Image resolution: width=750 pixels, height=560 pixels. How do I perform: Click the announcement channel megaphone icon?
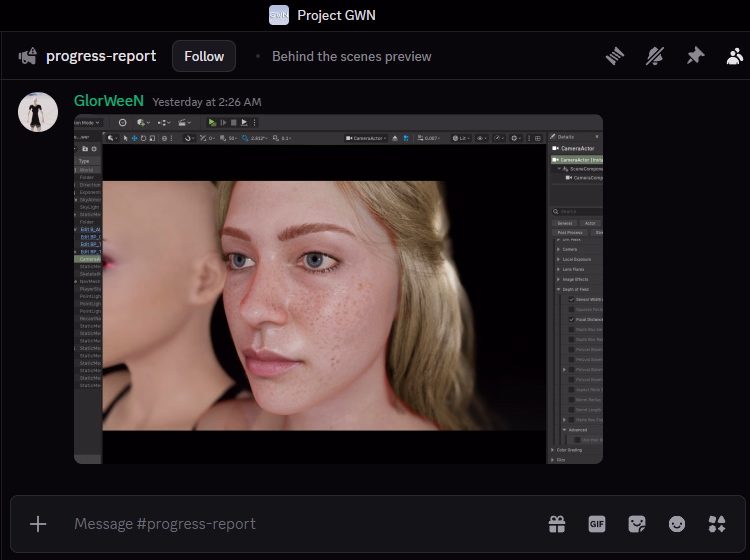pyautogui.click(x=28, y=56)
